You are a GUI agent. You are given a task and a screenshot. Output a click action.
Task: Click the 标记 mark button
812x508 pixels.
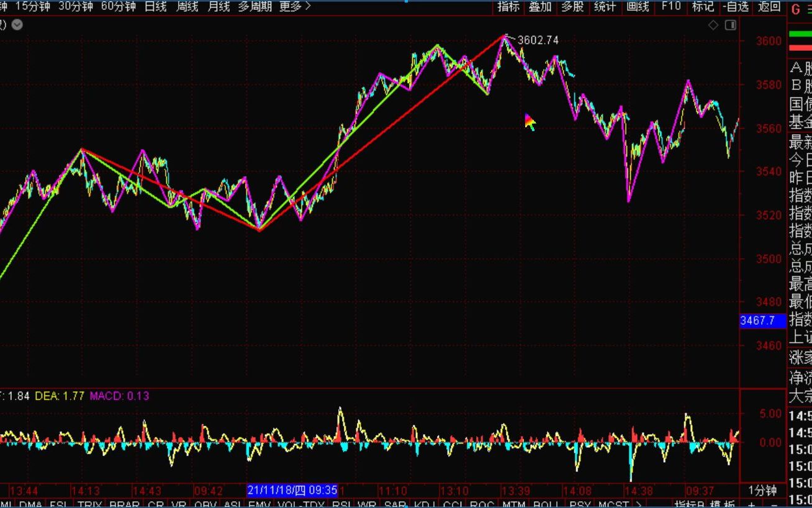[703, 6]
